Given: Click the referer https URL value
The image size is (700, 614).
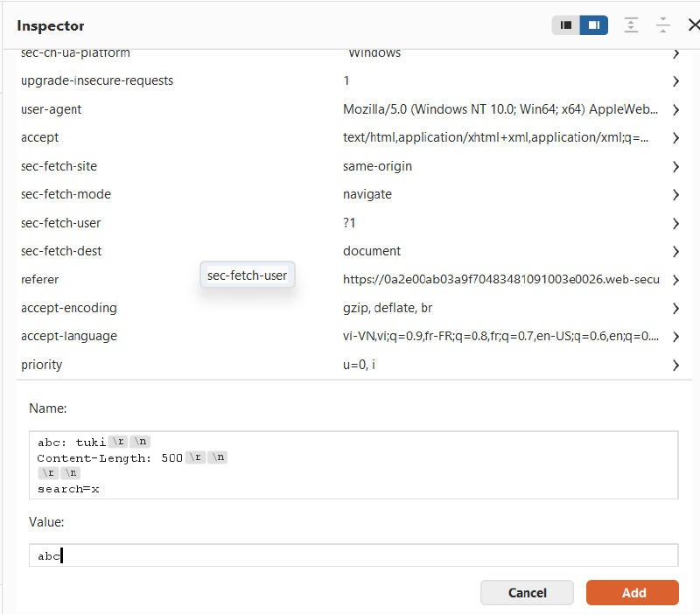Looking at the screenshot, I should [x=500, y=279].
